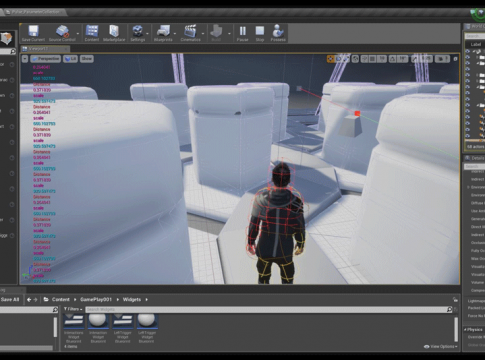
Task: Pause the running simulation
Action: tap(242, 33)
